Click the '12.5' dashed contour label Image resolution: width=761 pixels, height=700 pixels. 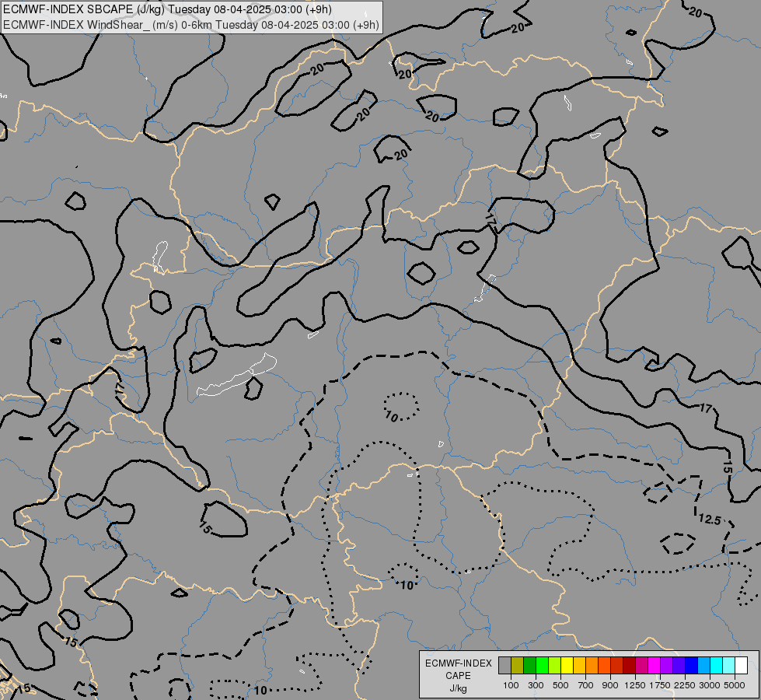pyautogui.click(x=710, y=520)
